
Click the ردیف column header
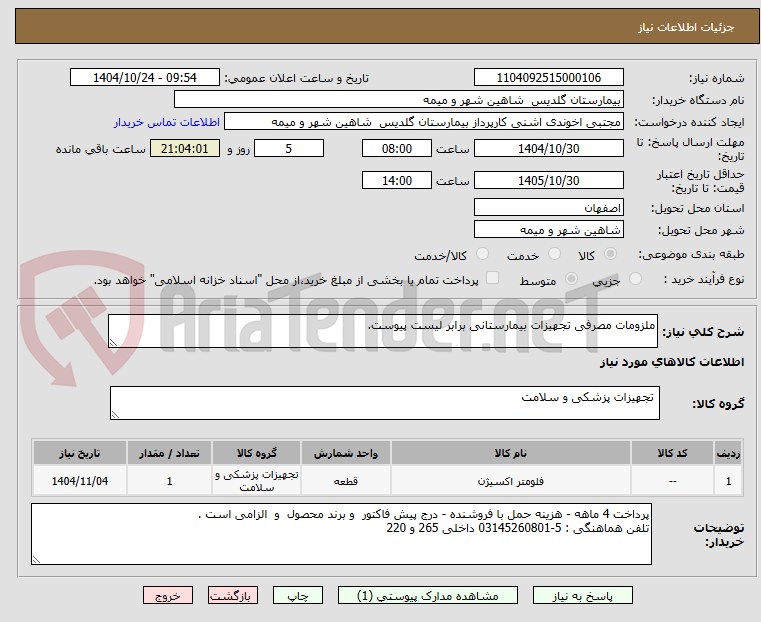click(x=728, y=453)
